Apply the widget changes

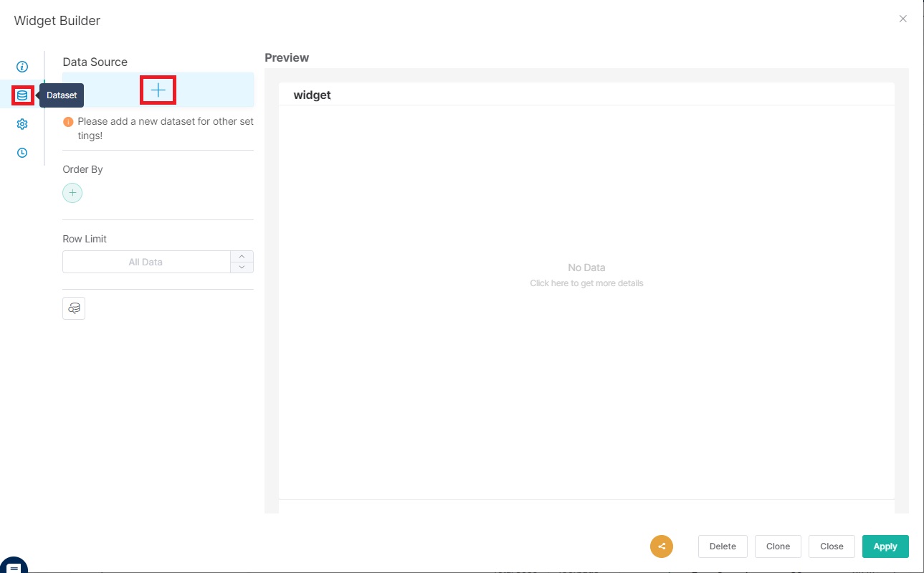(885, 546)
